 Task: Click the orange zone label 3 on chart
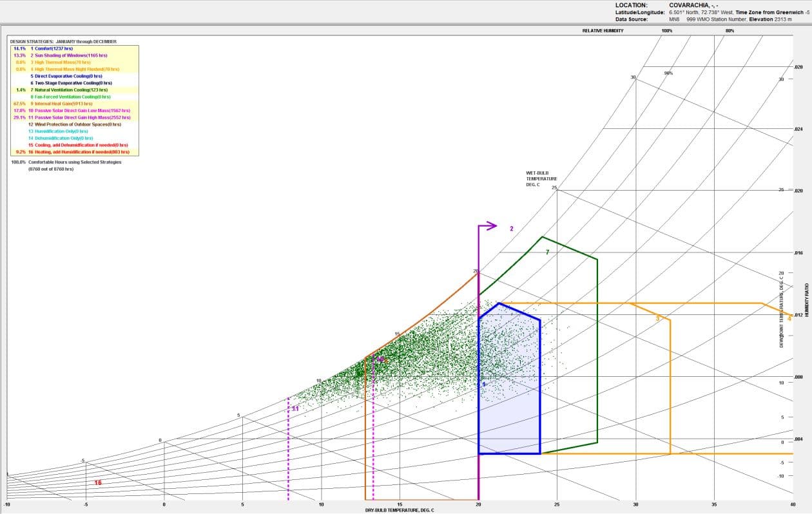pos(657,318)
